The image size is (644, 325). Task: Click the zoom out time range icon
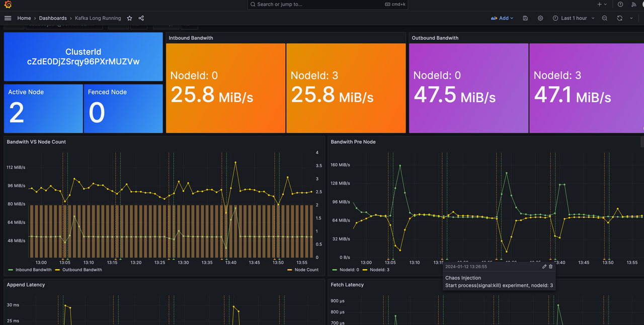pyautogui.click(x=605, y=18)
